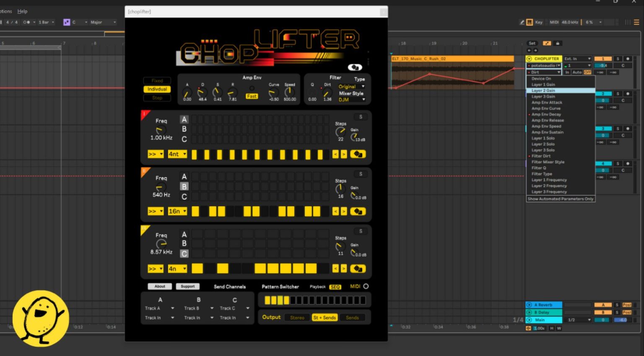Select Stereo output mode
644x356 pixels.
click(x=297, y=318)
